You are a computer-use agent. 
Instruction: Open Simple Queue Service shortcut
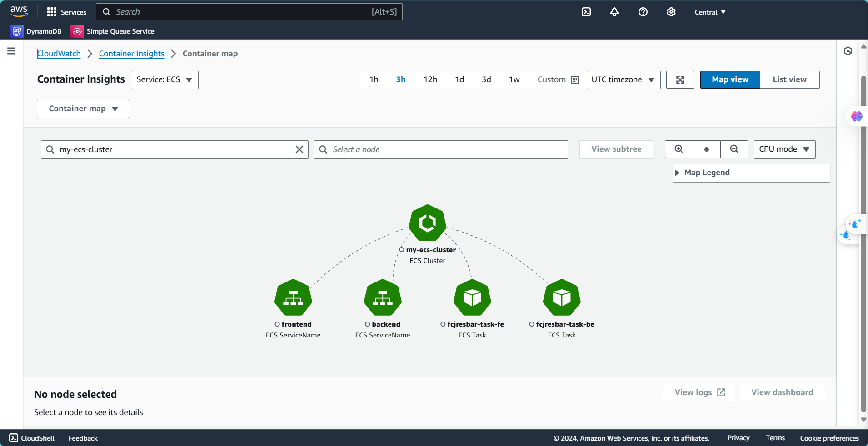(113, 31)
